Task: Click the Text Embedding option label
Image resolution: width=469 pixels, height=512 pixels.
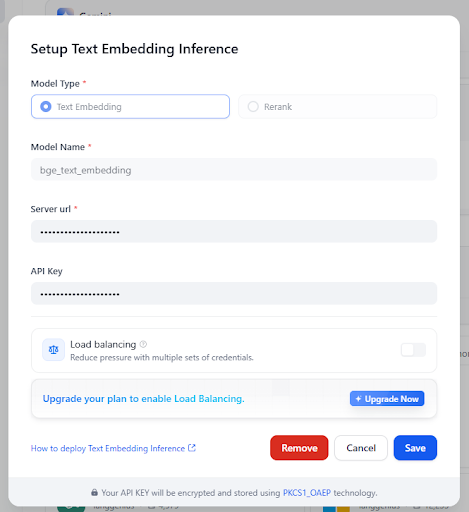Action: pos(89,107)
